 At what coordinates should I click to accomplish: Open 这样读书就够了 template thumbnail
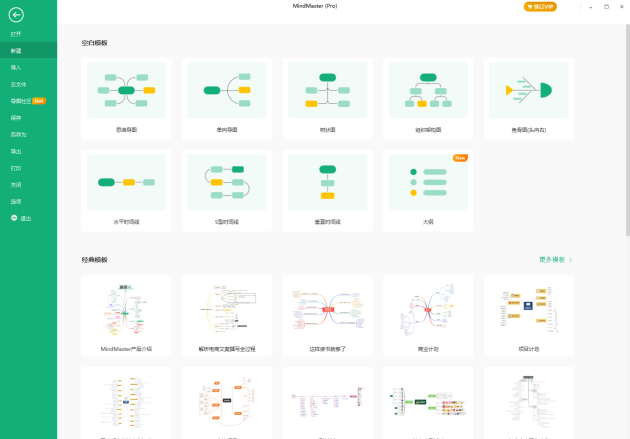tap(327, 309)
